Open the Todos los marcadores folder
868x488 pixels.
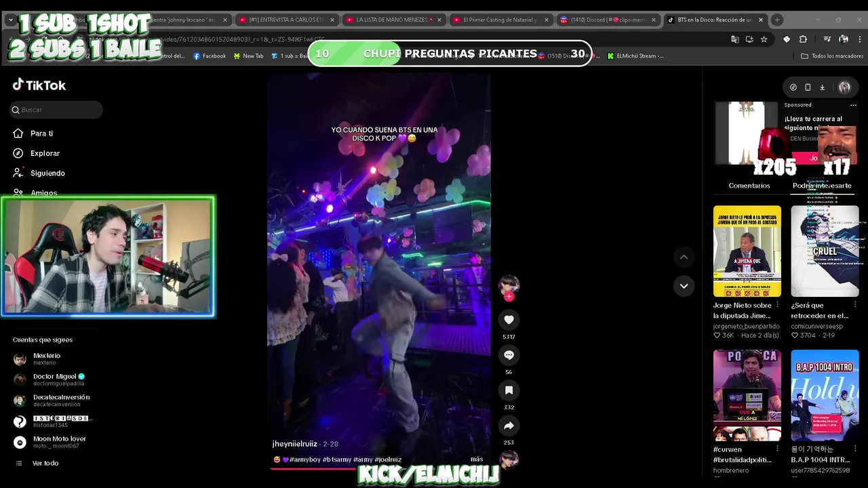point(832,56)
